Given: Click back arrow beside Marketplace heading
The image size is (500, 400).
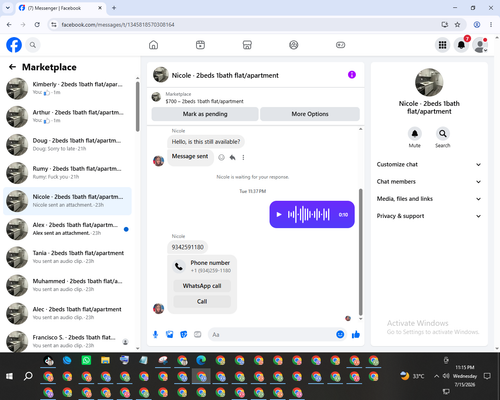Looking at the screenshot, I should (12, 67).
